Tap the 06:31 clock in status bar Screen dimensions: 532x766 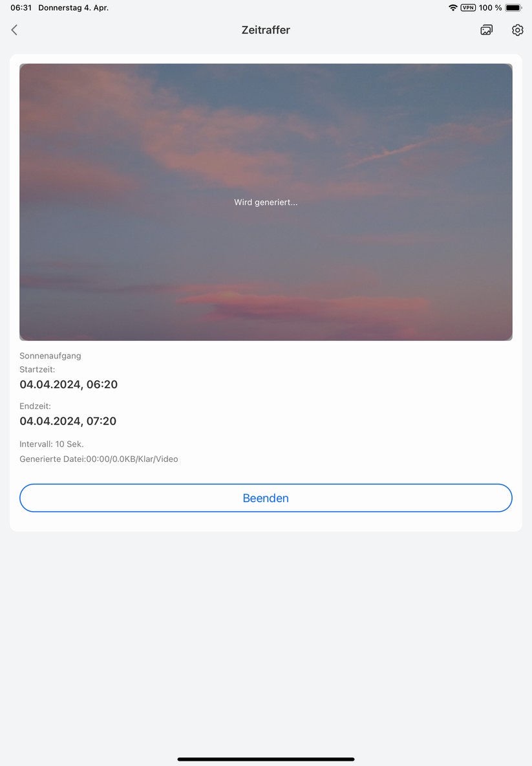[21, 8]
